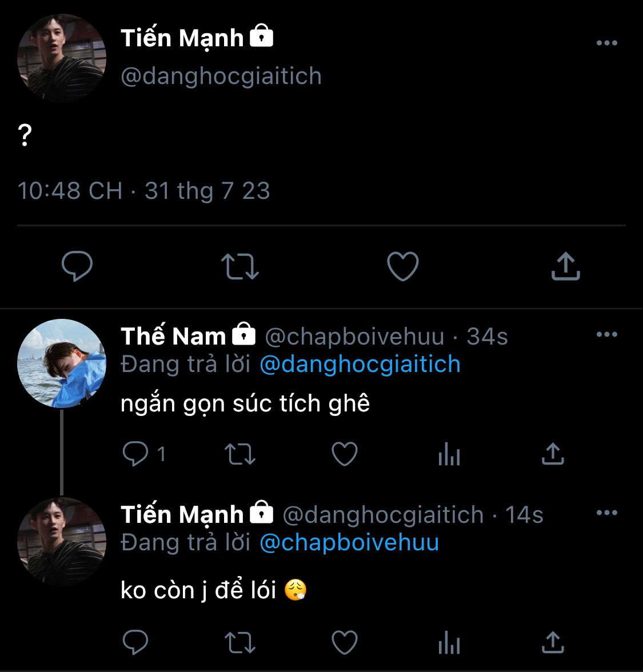Open Tiến Mạnh's avatar on main tweet

tap(62, 58)
